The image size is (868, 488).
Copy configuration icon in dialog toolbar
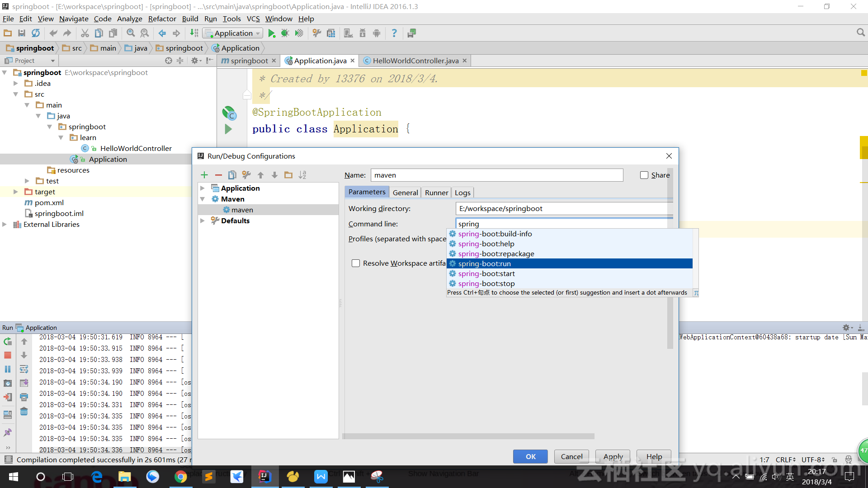(232, 175)
